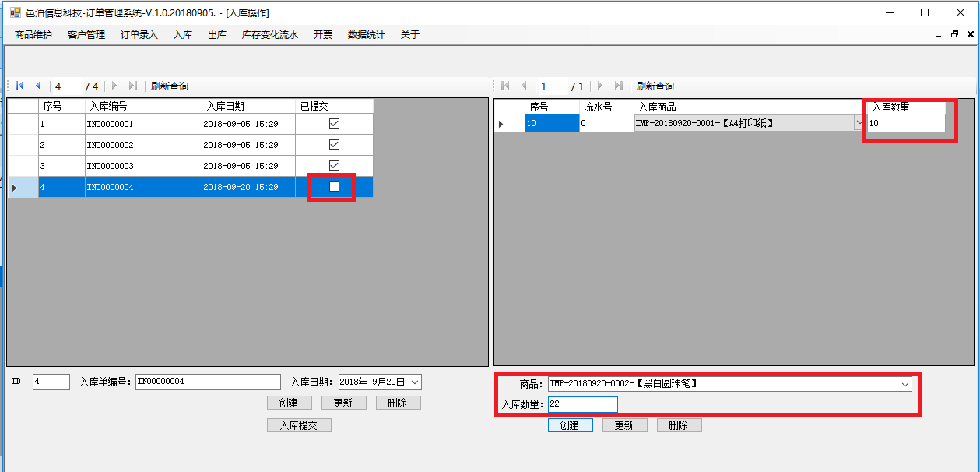Click 入库日期 column header in left grid
This screenshot has height=472, width=980.
[248, 106]
